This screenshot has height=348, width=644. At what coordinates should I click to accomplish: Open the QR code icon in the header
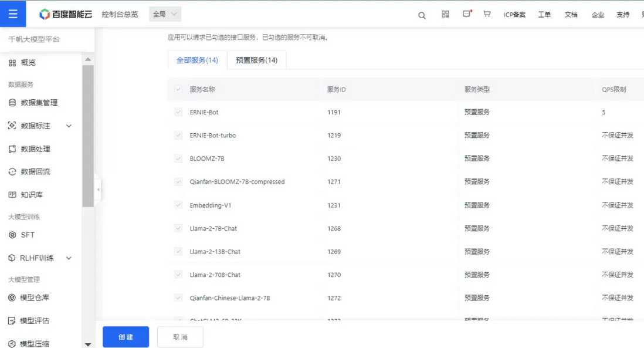point(445,15)
